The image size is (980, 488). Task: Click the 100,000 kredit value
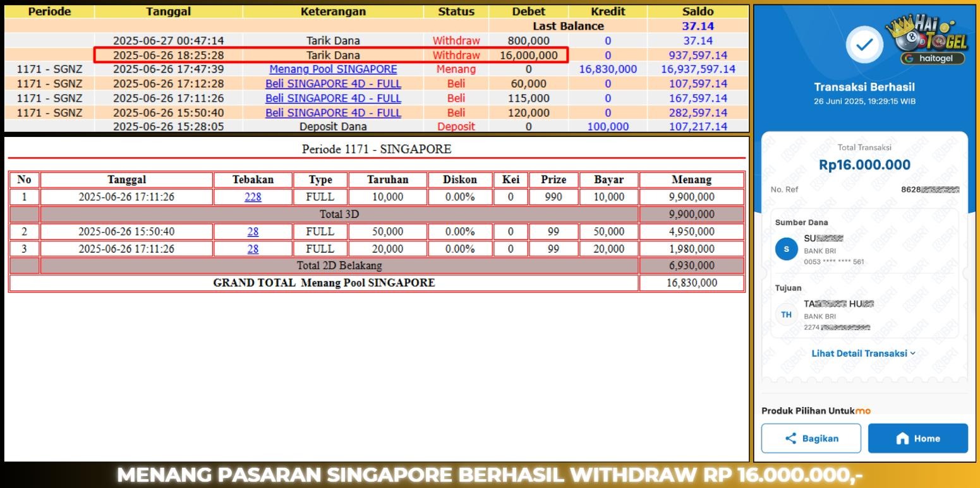pos(608,126)
